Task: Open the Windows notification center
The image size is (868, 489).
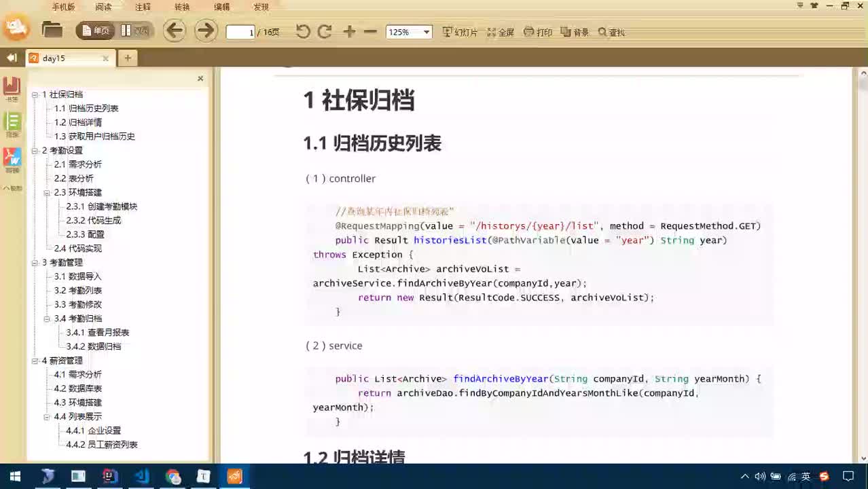Action: coord(848,477)
